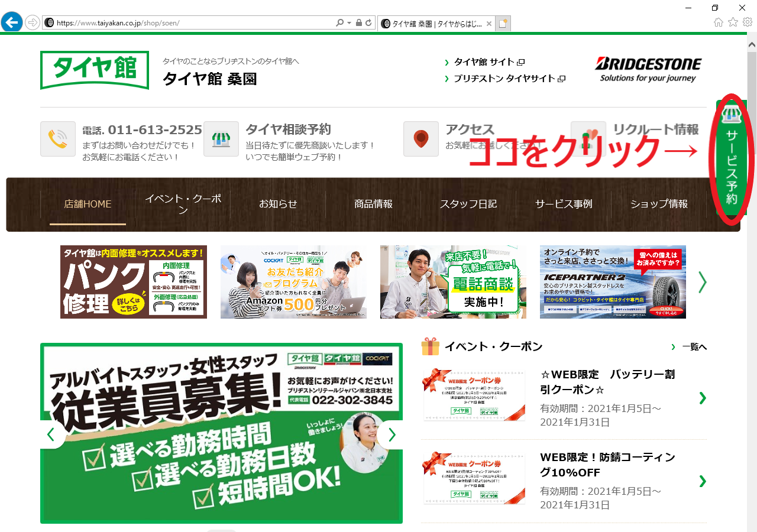
Task: Click the リクルート情報 icon
Action: click(x=588, y=139)
